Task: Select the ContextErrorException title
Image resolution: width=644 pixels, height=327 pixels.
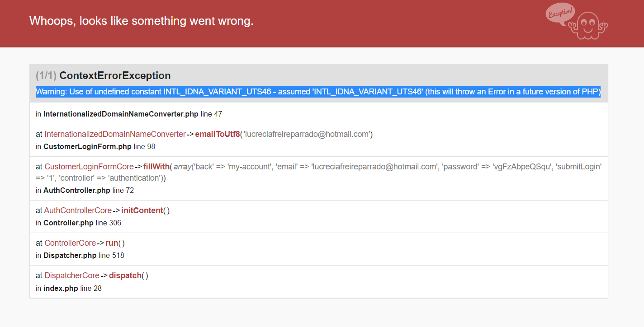Action: 115,75
